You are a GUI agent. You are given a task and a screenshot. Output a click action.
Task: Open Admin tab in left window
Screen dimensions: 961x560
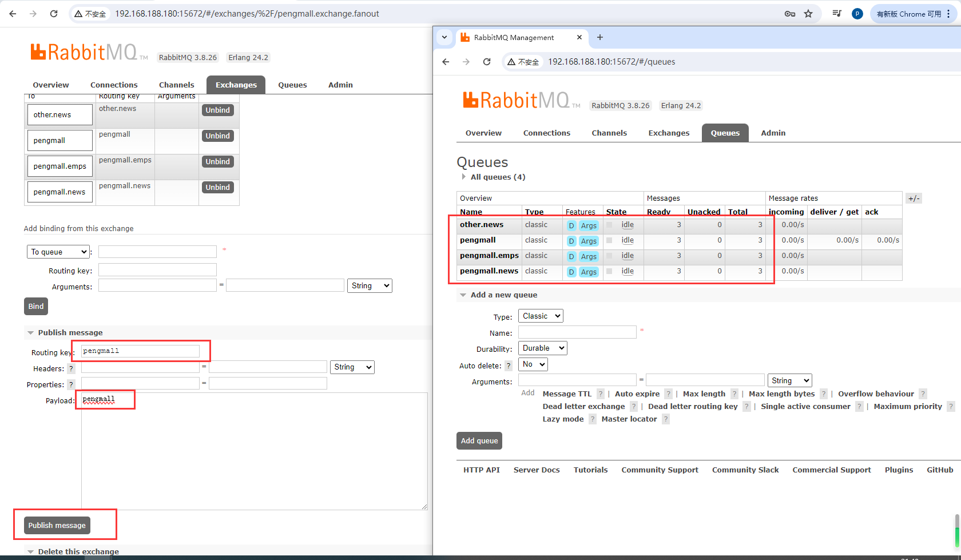point(340,85)
